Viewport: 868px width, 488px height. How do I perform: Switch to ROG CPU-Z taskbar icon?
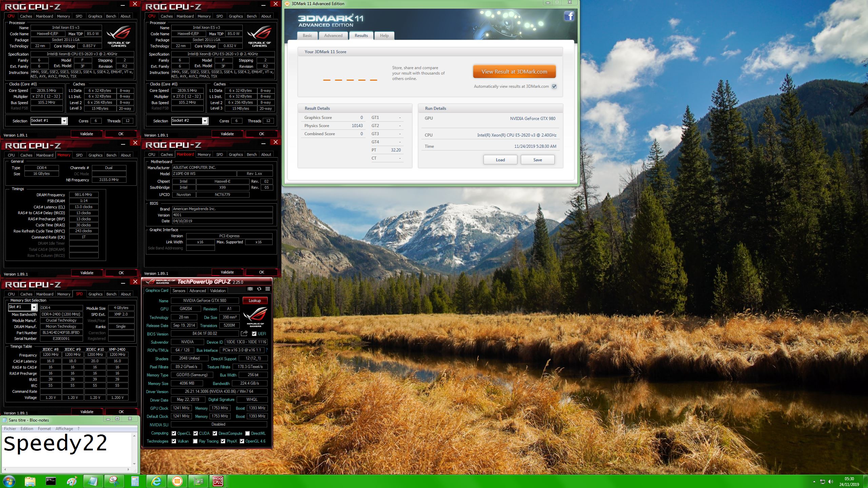pos(218,481)
